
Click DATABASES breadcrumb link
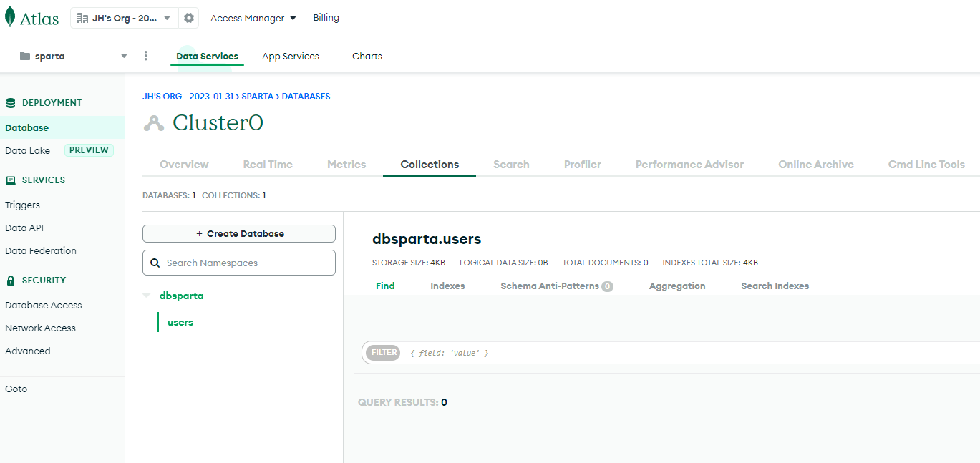306,96
